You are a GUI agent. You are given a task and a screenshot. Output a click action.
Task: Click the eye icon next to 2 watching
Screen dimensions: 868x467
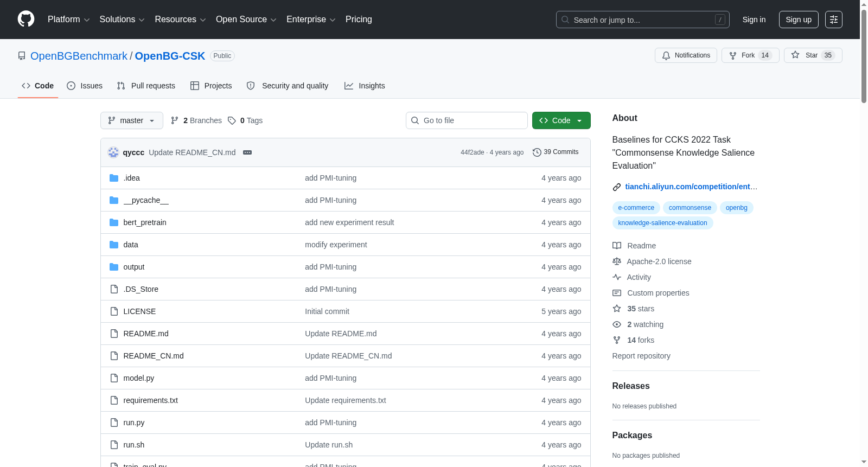[617, 324]
